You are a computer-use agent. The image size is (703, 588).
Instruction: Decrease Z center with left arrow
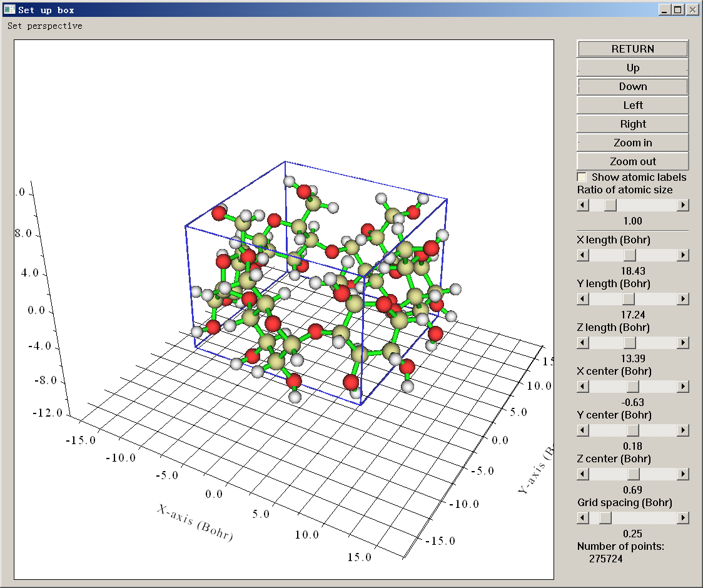[x=583, y=474]
